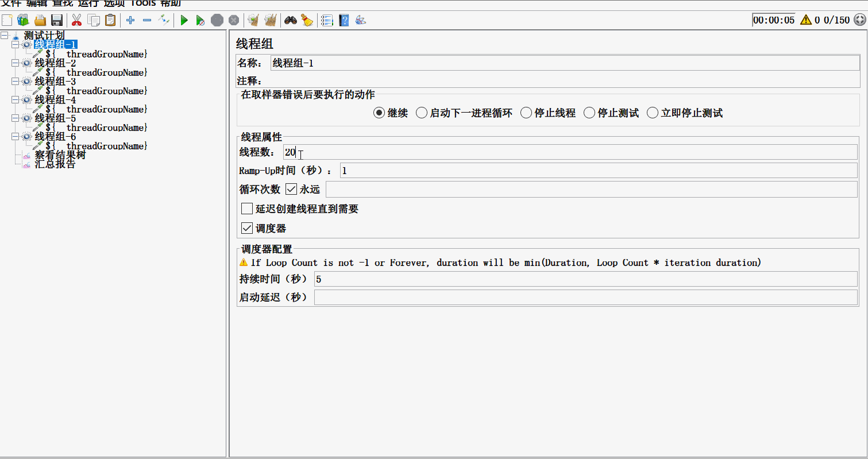Image resolution: width=868 pixels, height=459 pixels.
Task: Open the Tools menu
Action: 143,3
